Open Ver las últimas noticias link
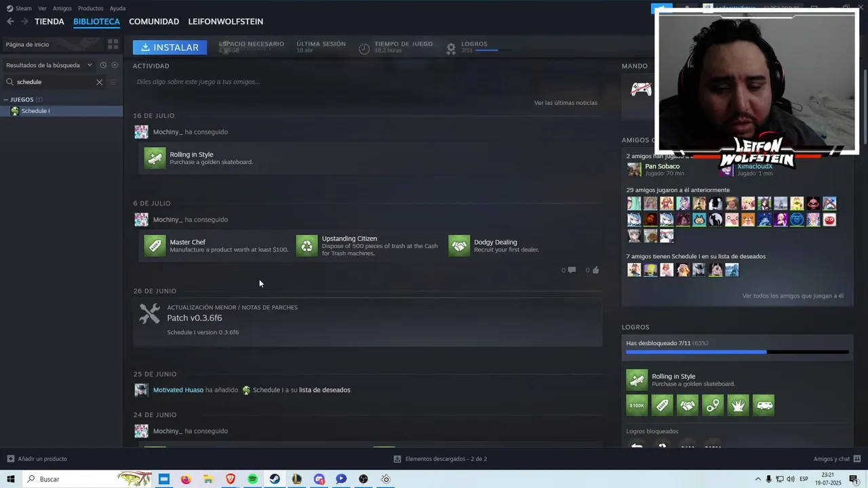Screen dimensions: 868x488 coord(566,103)
